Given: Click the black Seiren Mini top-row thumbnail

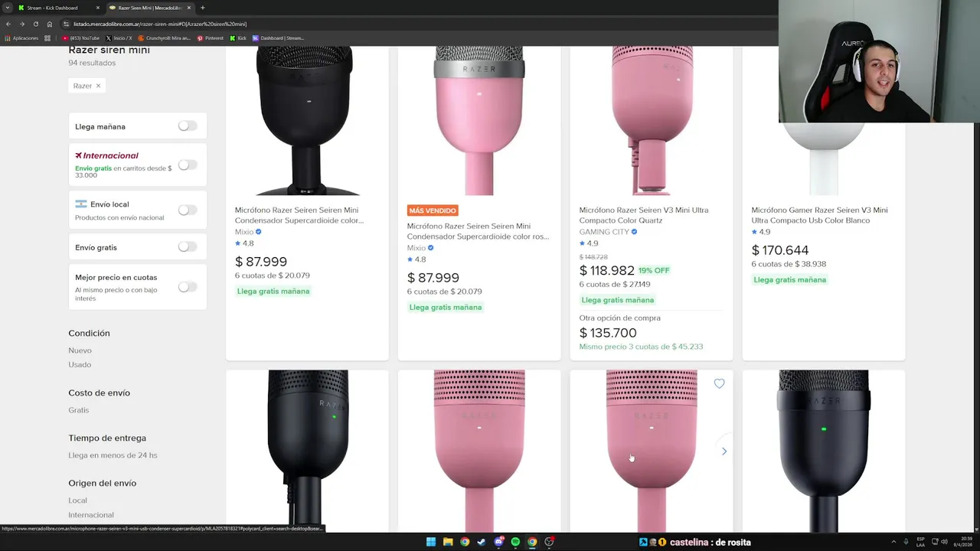Looking at the screenshot, I should pos(307,121).
